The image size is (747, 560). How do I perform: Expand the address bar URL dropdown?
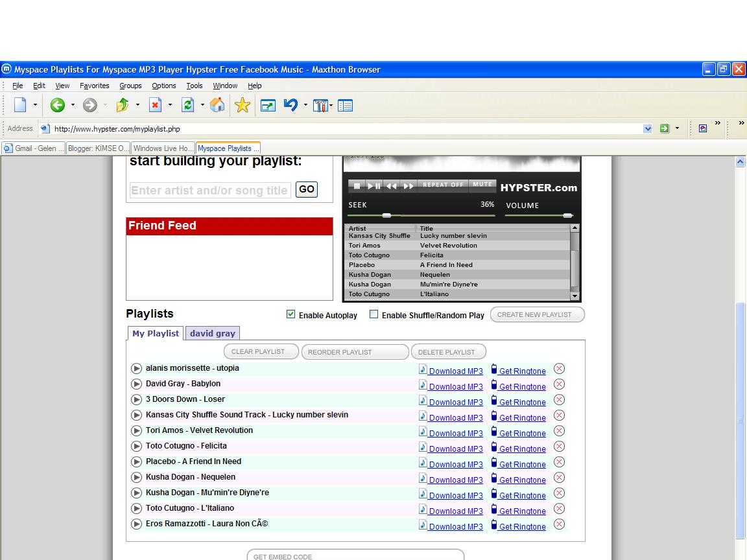point(647,128)
